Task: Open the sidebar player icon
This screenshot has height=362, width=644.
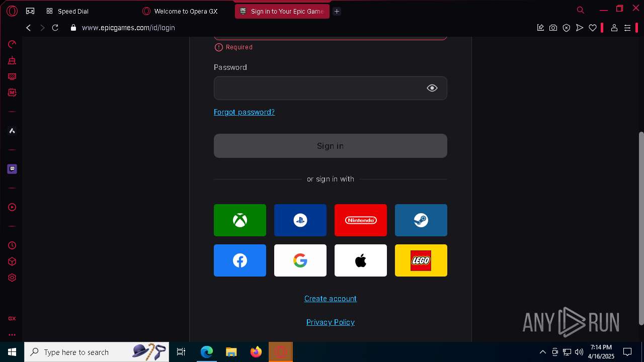Action: 12,207
